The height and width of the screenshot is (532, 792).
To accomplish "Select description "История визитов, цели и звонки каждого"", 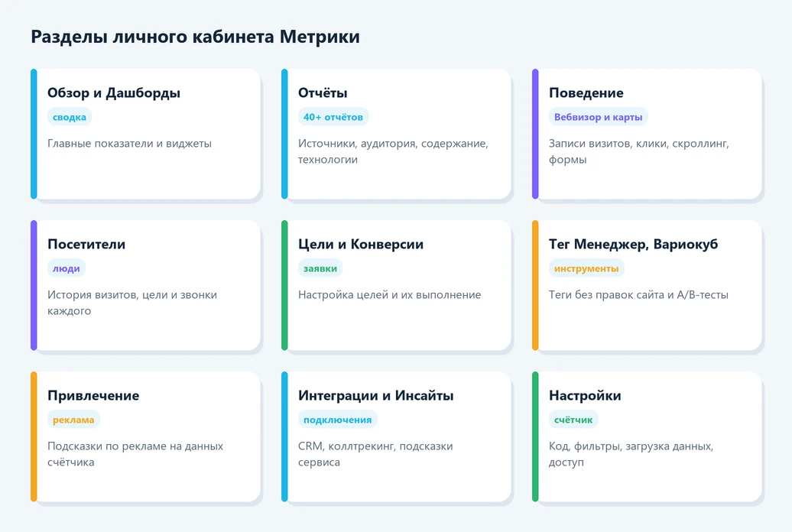I will [x=132, y=303].
